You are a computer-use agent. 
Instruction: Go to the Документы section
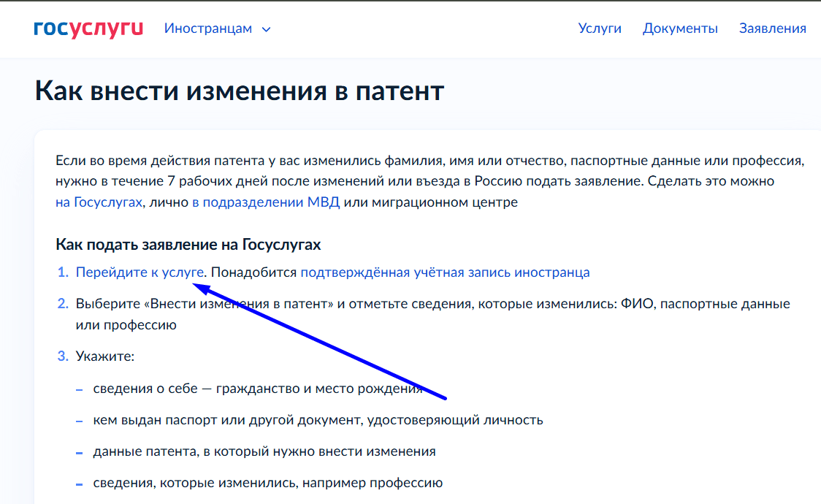(680, 28)
